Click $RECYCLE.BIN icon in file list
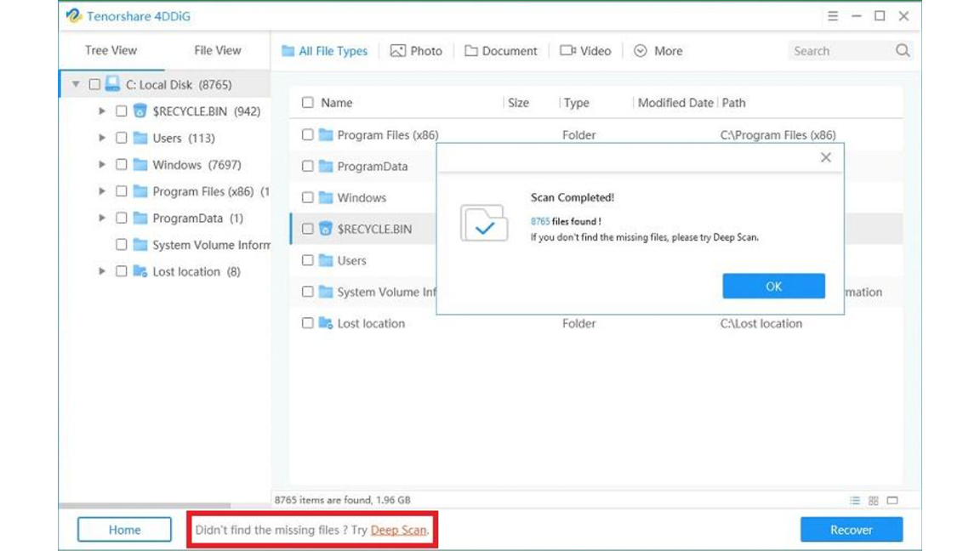Viewport: 980px width, 551px height. 326,229
